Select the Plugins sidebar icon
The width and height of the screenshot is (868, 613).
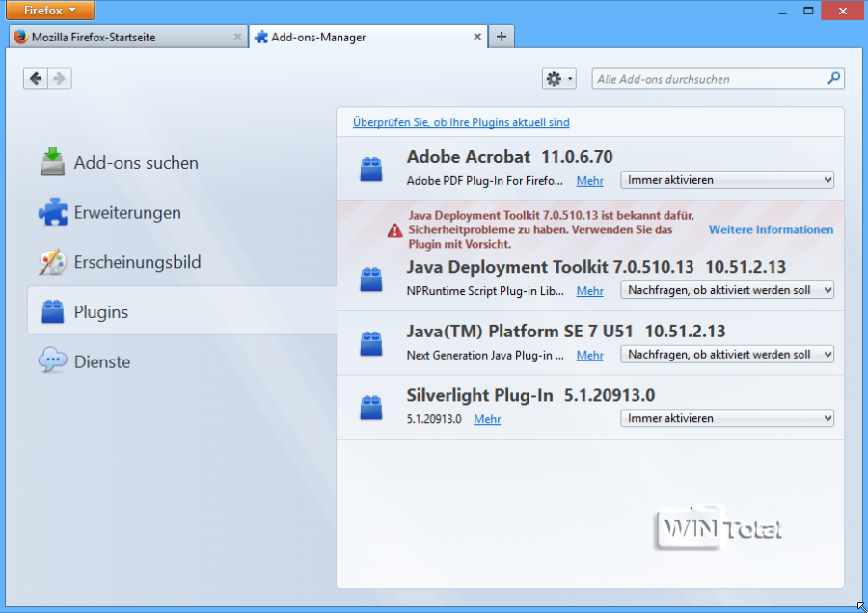[x=52, y=310]
